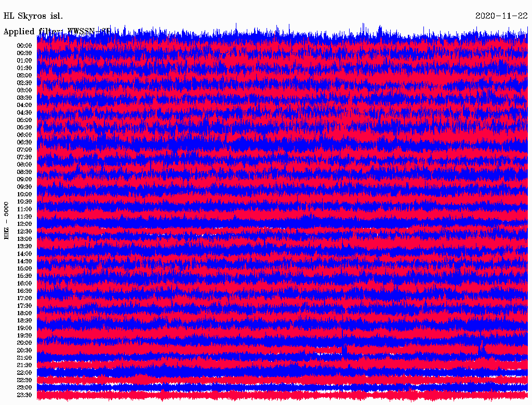Image resolution: width=532 pixels, height=405 pixels.
Task: Click the date '2020-11-22'
Action: tap(501, 16)
